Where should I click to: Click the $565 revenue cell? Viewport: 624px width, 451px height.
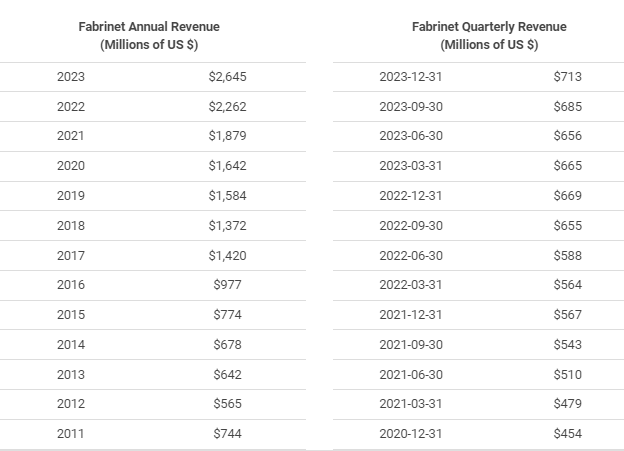228,404
